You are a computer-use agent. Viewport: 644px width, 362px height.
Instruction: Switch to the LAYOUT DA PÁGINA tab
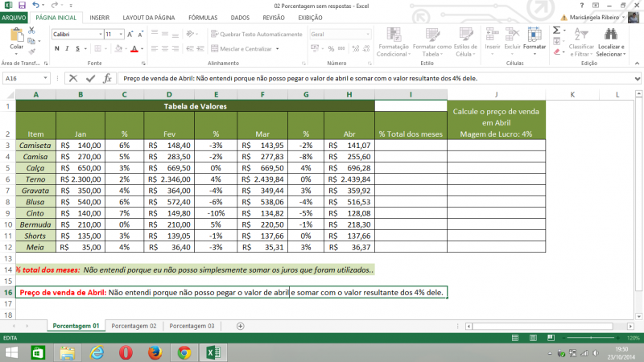click(149, 18)
